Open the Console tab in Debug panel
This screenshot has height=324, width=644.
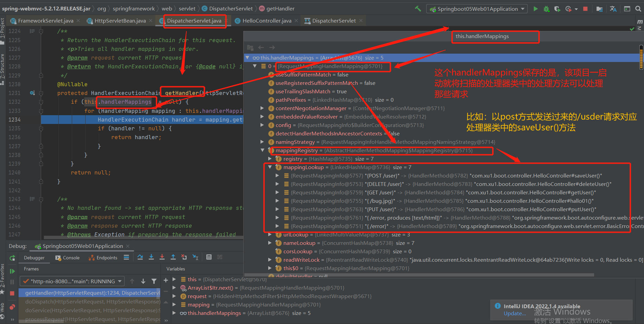click(67, 258)
